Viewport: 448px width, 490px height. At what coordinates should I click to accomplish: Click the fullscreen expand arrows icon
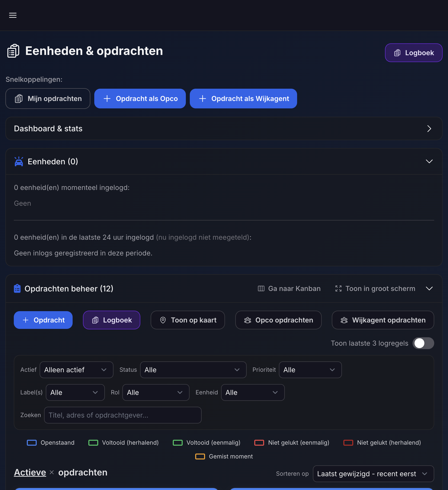coord(338,288)
